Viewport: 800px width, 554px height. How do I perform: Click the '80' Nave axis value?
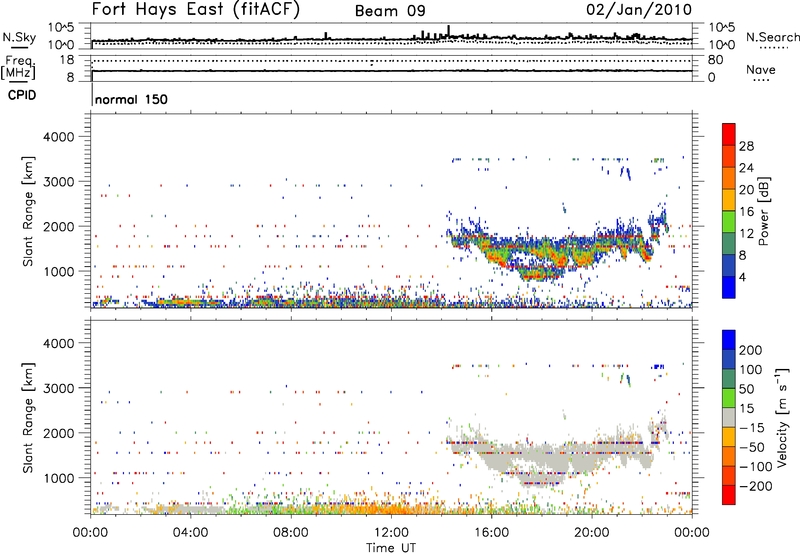point(716,60)
